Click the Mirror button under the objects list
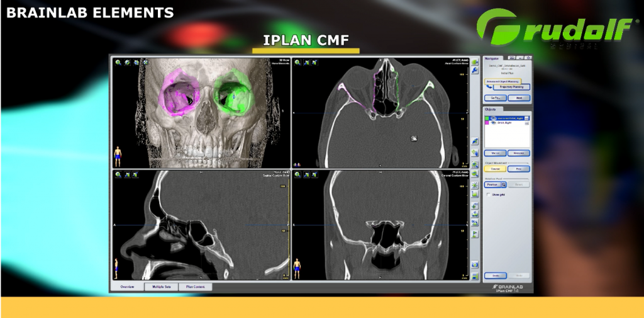Screen dimensions: 644x318 coord(495,153)
